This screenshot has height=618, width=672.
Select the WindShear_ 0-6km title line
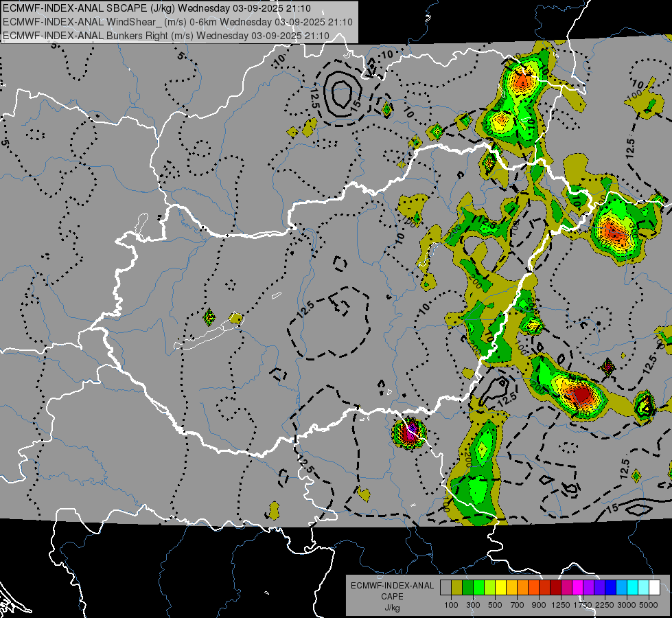click(177, 22)
